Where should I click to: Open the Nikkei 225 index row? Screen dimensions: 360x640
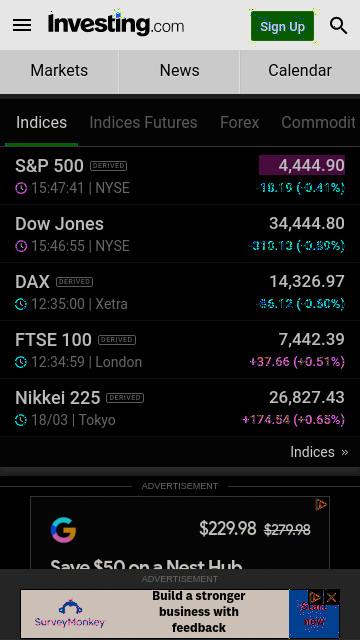click(x=180, y=407)
